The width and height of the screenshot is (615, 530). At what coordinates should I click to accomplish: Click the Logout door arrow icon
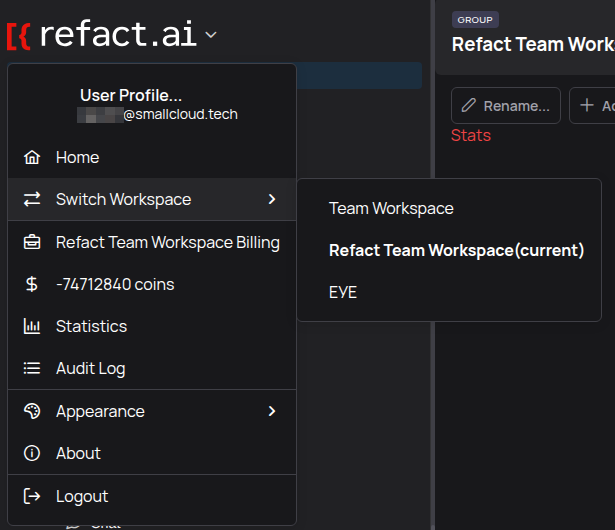[32, 496]
